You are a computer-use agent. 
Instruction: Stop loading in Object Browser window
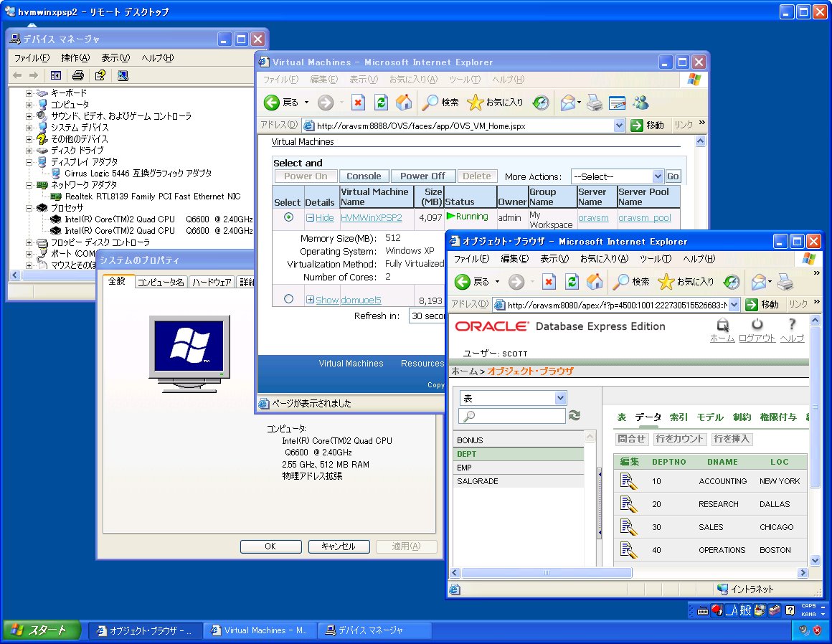[x=549, y=282]
